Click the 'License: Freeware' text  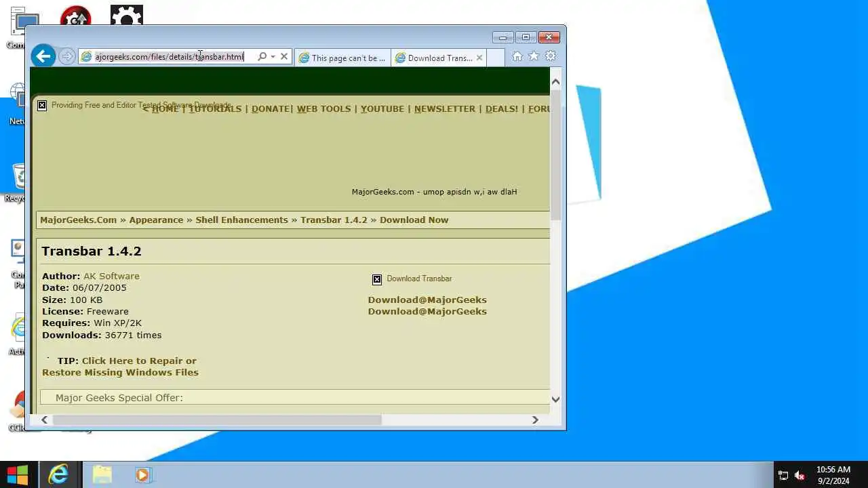coord(85,312)
